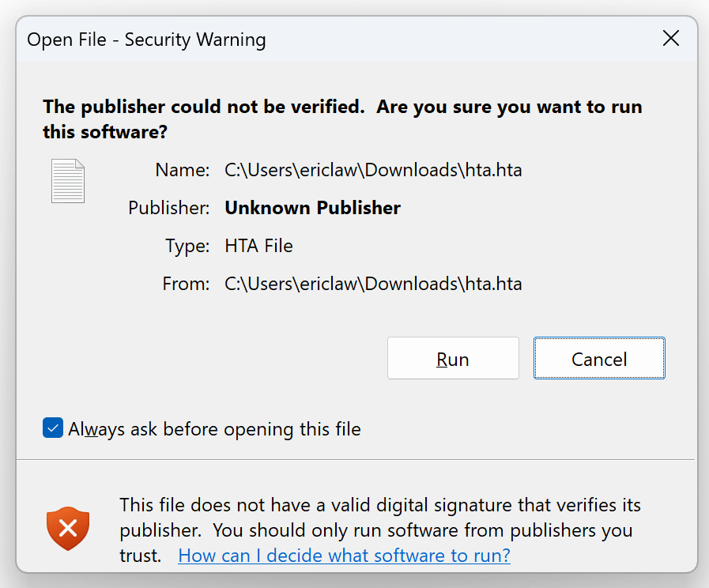709x588 pixels.
Task: Uncheck Always ask before opening this file
Action: tap(53, 428)
